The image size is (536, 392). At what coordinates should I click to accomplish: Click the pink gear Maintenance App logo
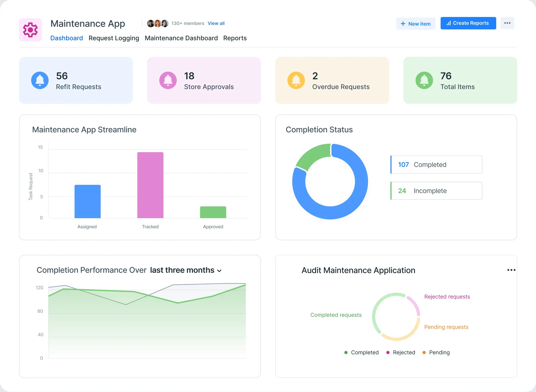pyautogui.click(x=30, y=30)
